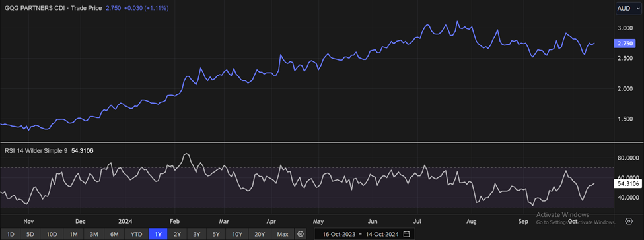Viewport: 644px width, 240px height.
Task: Select the 5D time range
Action: pos(31,234)
